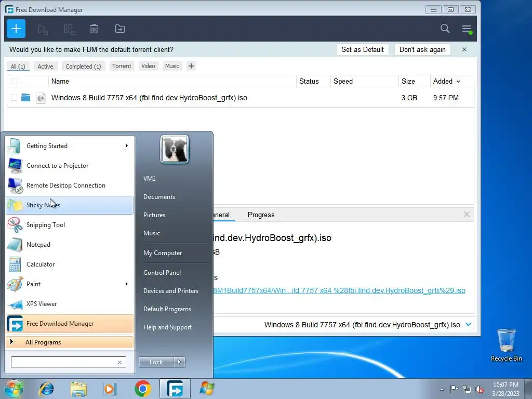
Task: Click the Lock button in Start menu
Action: pos(156,362)
